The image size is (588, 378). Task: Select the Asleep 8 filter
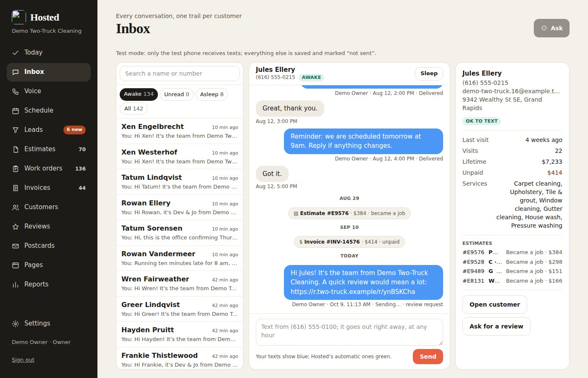pyautogui.click(x=212, y=94)
